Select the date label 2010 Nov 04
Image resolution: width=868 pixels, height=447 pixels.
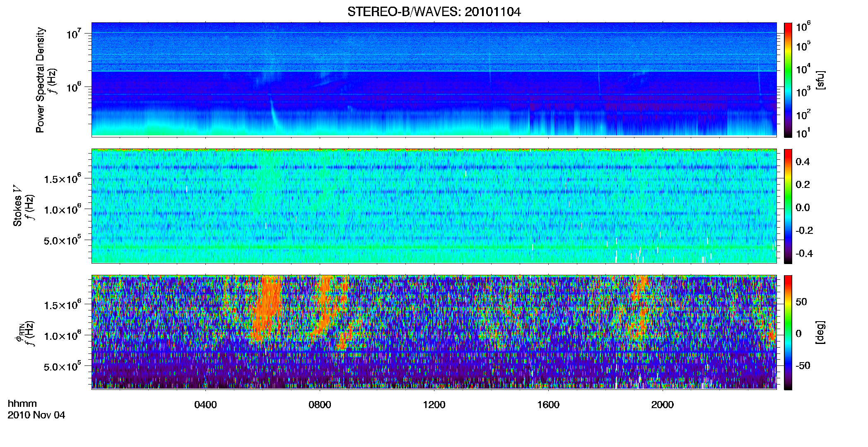(x=36, y=415)
